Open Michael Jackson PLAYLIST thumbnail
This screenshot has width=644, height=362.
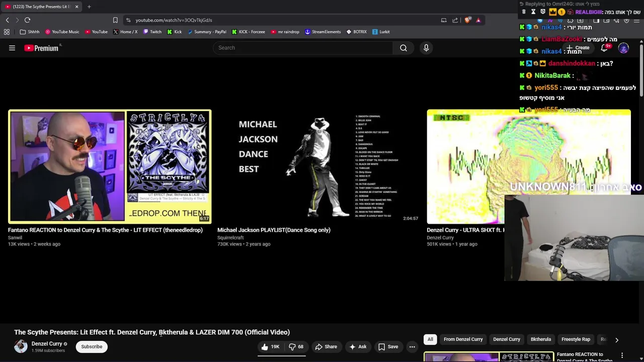point(319,166)
